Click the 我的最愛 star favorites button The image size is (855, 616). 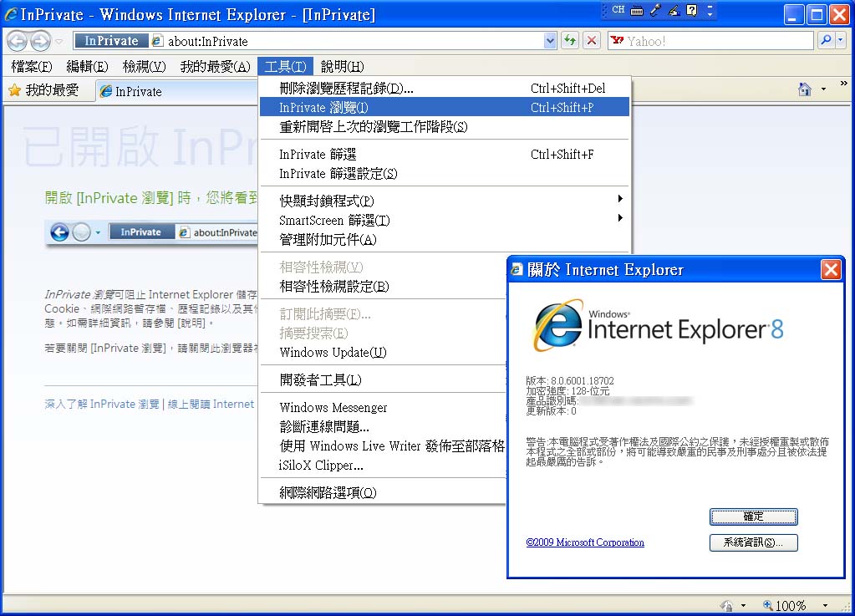pos(43,90)
